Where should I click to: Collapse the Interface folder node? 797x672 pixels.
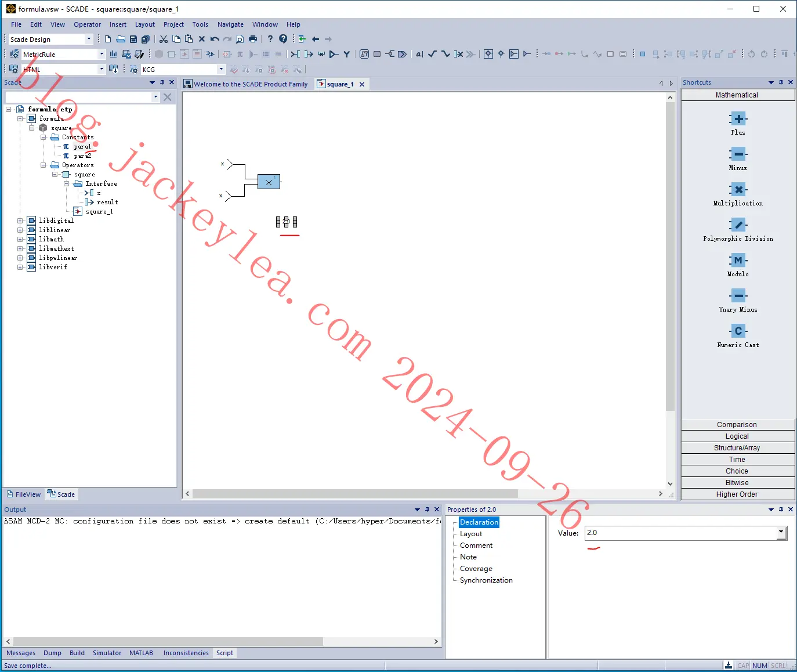click(67, 184)
